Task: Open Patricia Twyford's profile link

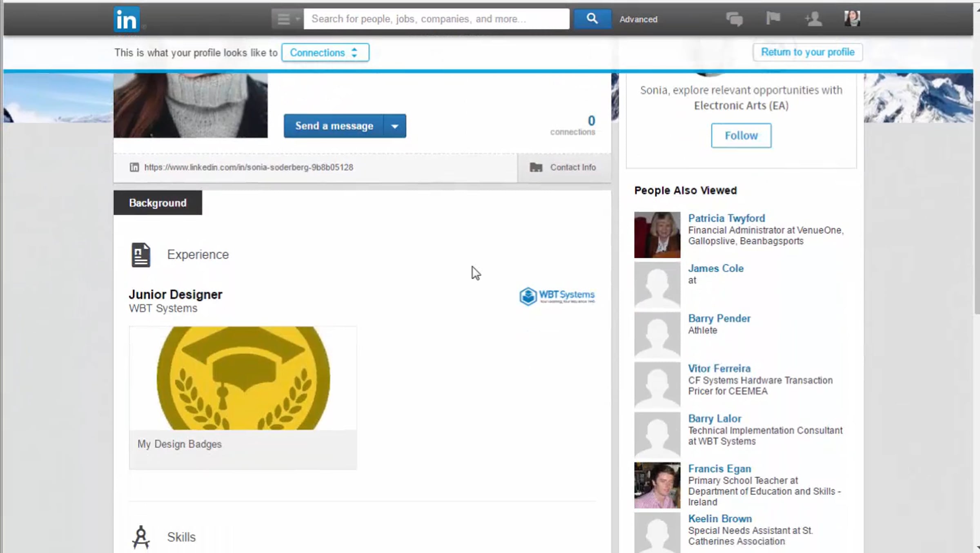Action: tap(726, 218)
